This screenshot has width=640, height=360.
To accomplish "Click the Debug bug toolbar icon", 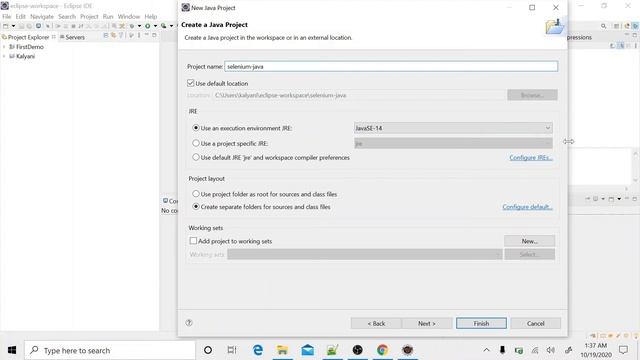I will [132, 26].
